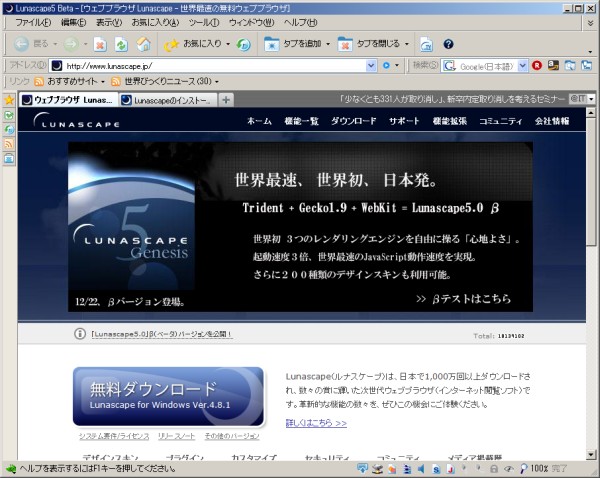Open the ファイル(F) menu

click(x=33, y=23)
